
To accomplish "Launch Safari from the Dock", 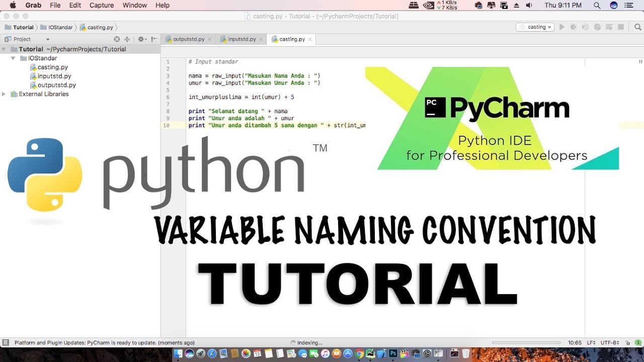I will 211,354.
